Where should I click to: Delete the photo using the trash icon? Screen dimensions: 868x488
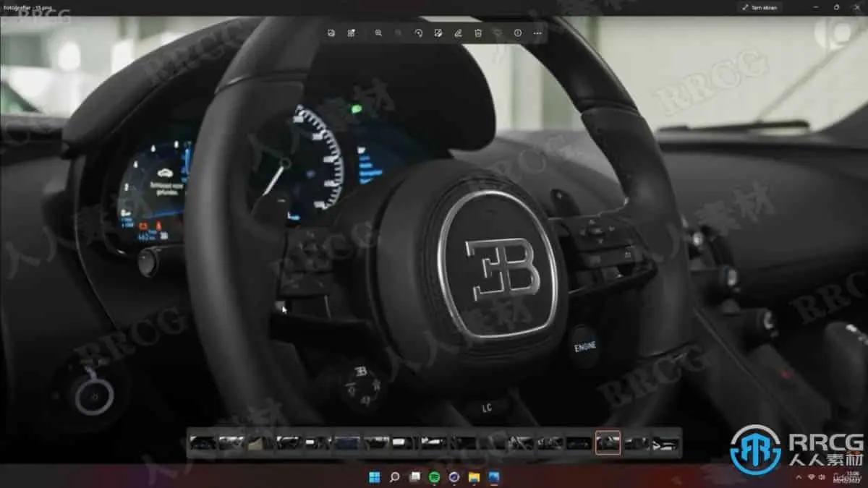[478, 33]
